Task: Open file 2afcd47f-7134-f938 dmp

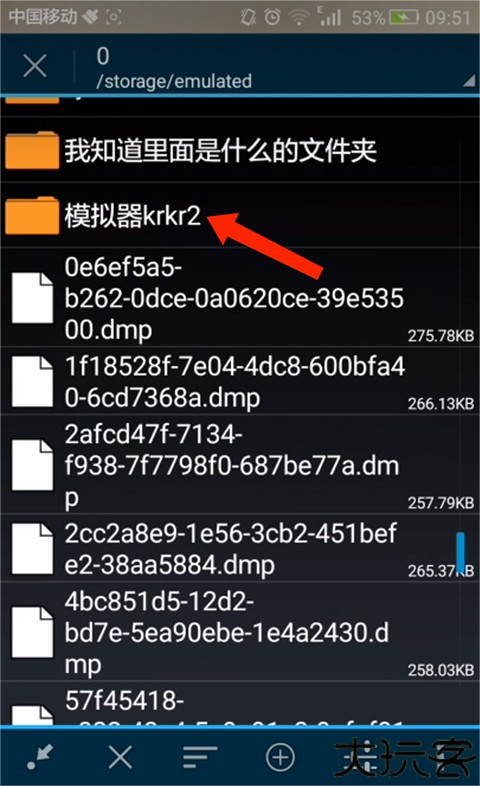Action: coord(240,465)
